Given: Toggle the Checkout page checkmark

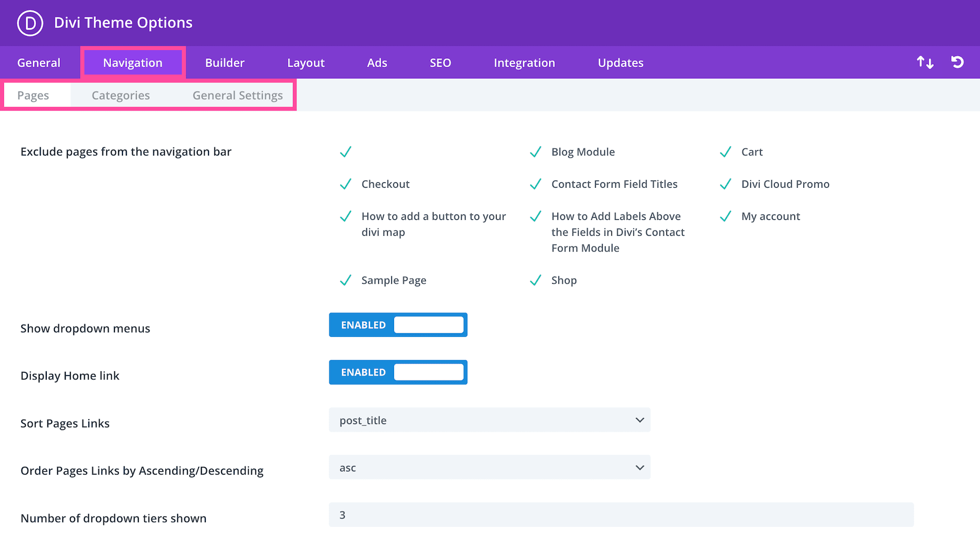Looking at the screenshot, I should pos(346,185).
